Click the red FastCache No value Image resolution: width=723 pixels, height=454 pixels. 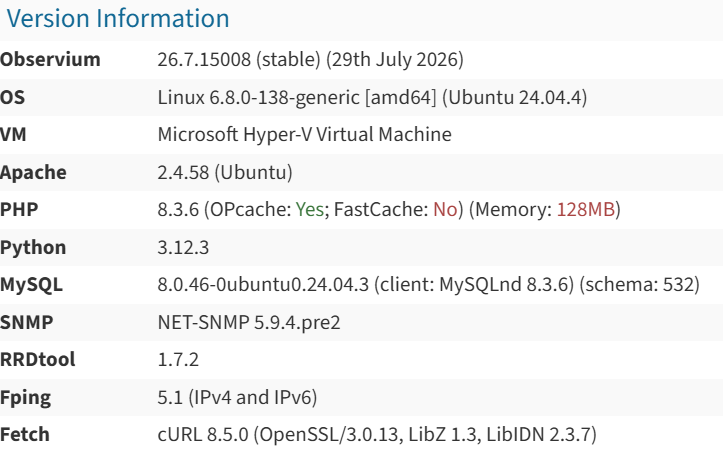click(445, 209)
